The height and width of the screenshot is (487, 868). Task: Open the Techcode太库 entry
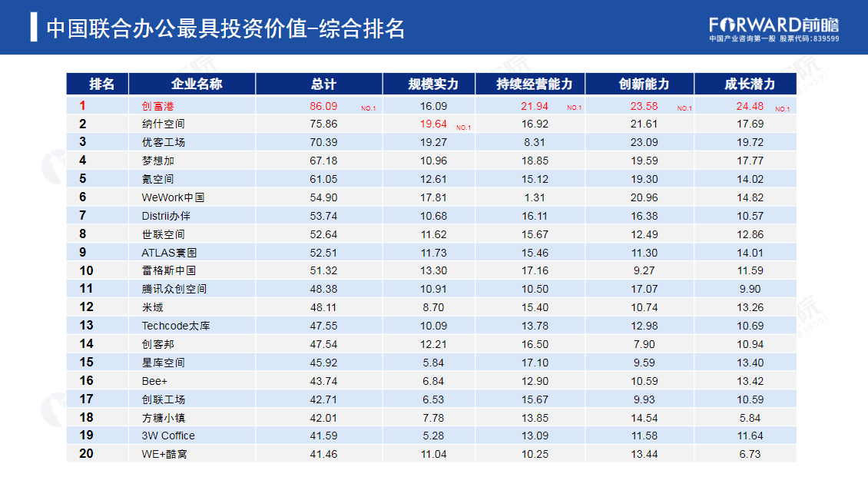(x=176, y=326)
